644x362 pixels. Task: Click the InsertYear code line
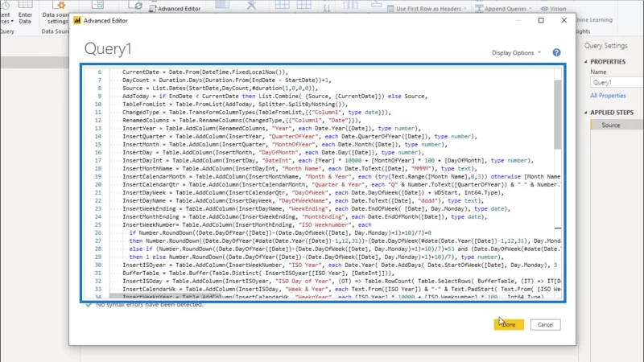(x=271, y=129)
